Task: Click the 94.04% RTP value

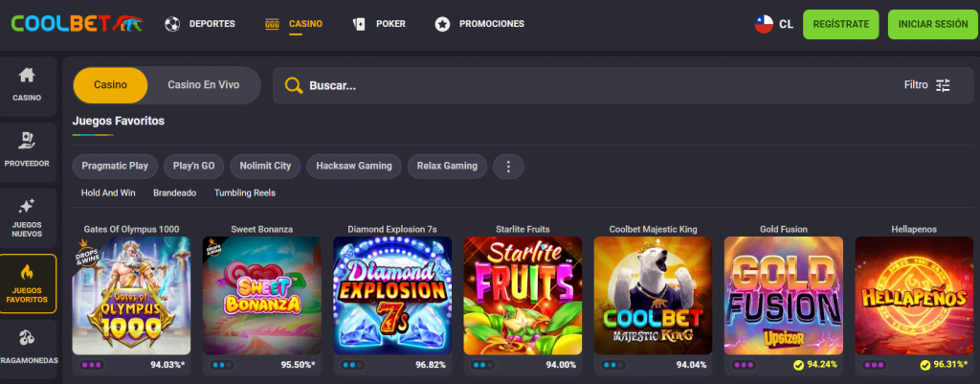Action: (x=692, y=365)
